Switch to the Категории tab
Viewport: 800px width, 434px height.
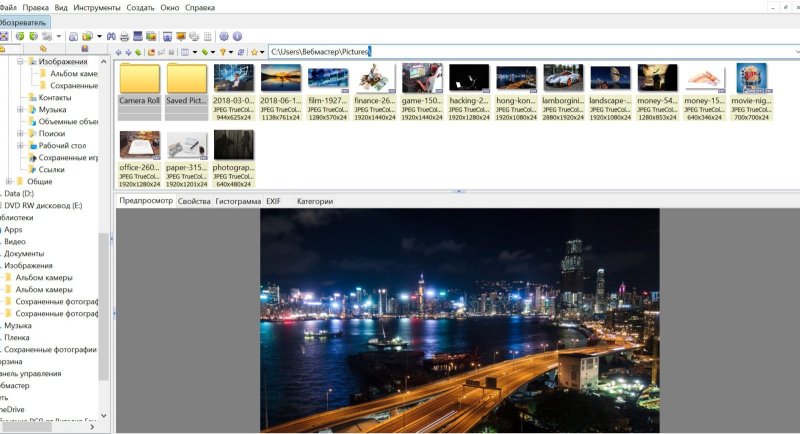315,201
